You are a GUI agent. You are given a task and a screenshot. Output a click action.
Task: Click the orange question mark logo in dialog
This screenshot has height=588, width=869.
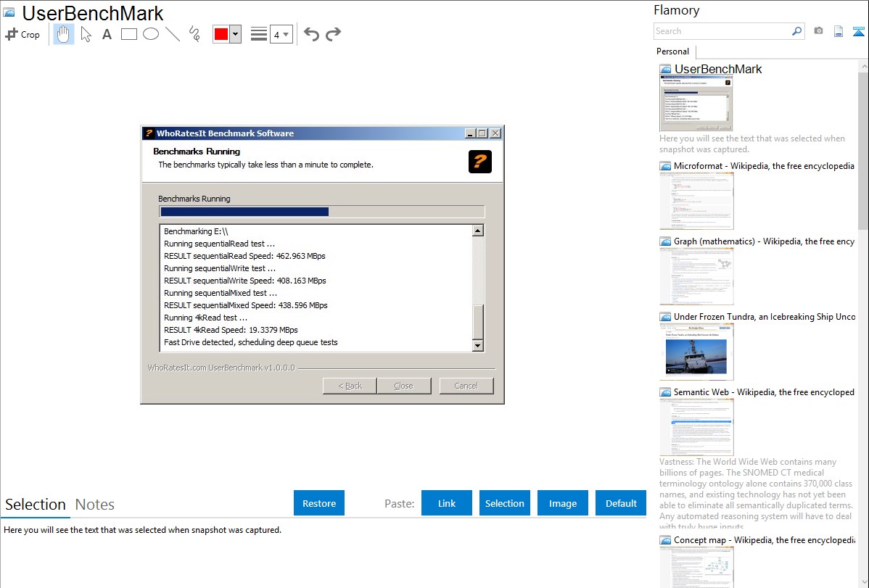point(480,161)
